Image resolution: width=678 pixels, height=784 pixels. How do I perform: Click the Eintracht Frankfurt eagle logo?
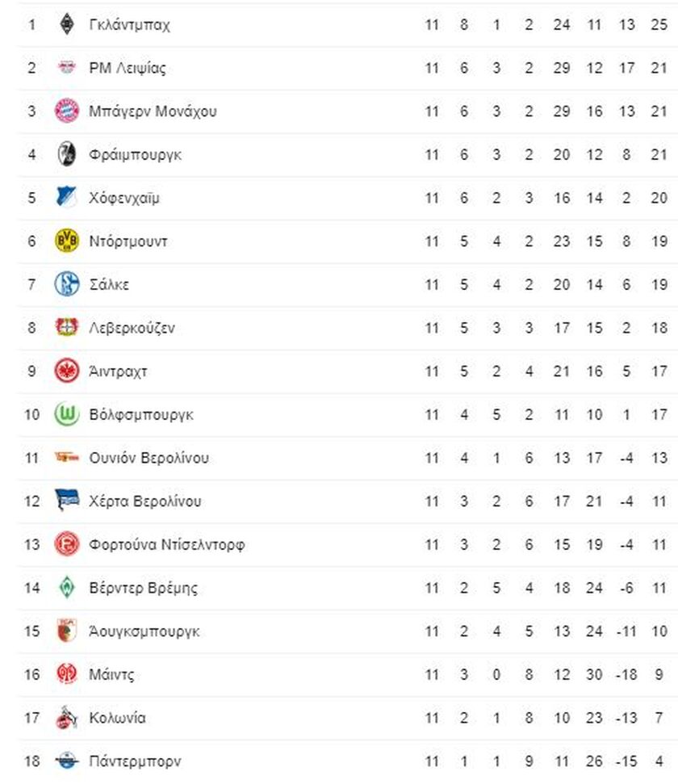66,371
